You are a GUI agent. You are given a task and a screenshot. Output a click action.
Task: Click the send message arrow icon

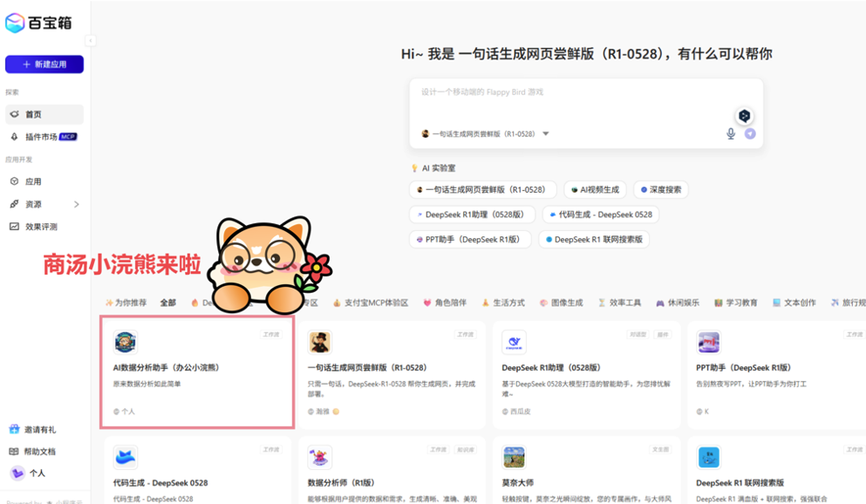coord(750,133)
